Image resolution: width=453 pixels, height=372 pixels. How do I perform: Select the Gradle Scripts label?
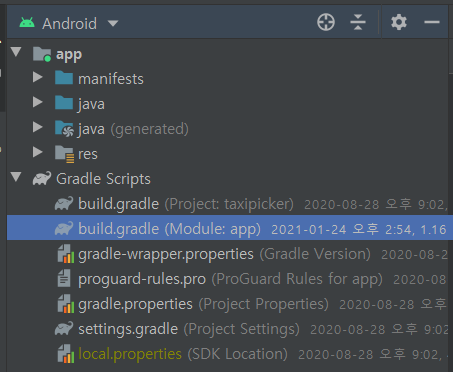[103, 179]
